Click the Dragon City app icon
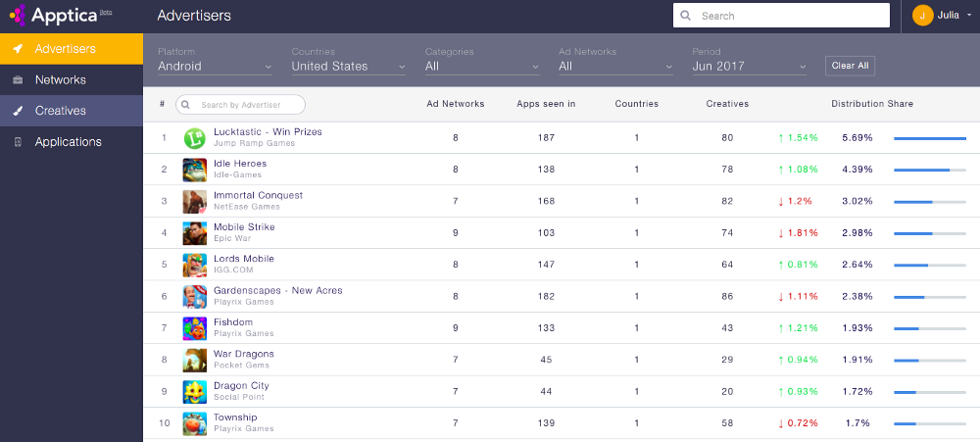 point(194,392)
